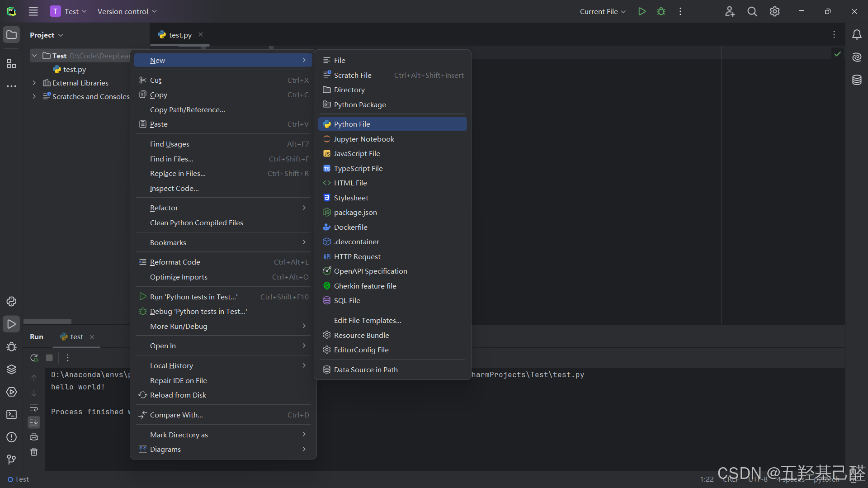The width and height of the screenshot is (868, 488).
Task: Click the Rerun icon in Run panel
Action: [x=34, y=358]
